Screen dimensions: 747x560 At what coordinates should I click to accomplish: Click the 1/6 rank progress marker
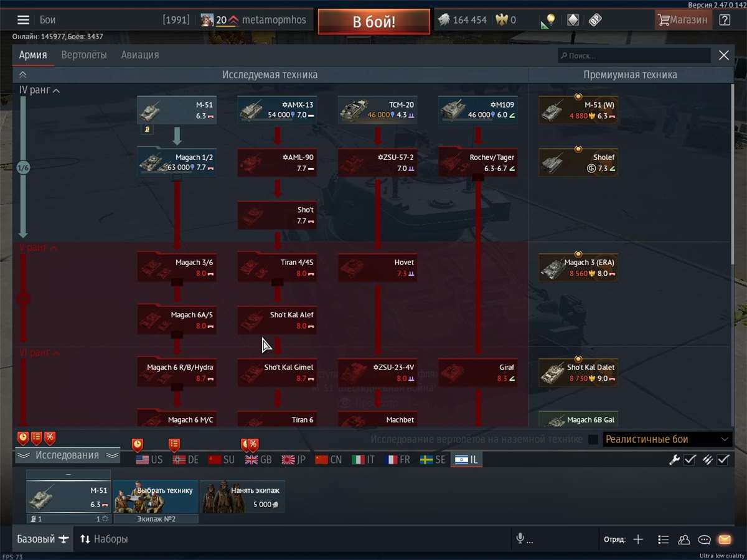tap(23, 167)
